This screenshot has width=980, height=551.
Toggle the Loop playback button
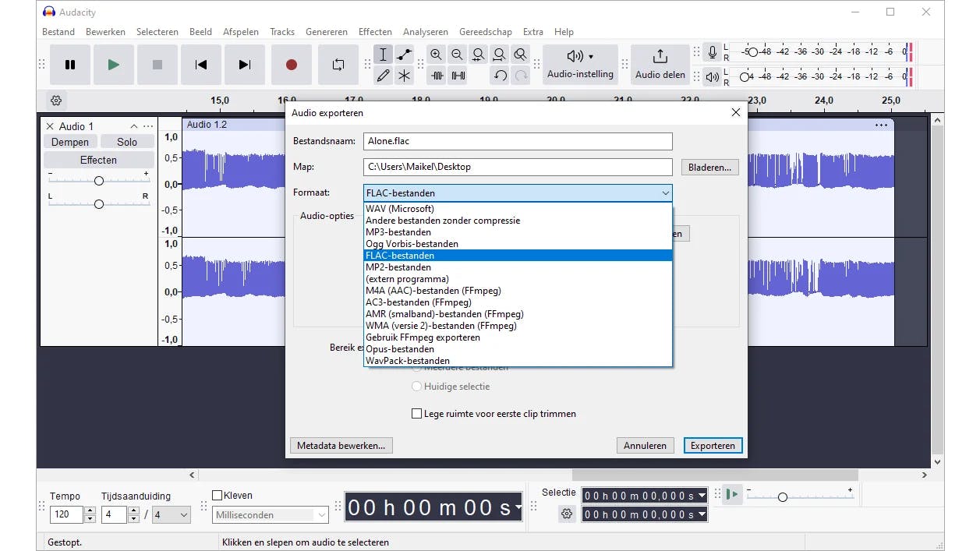[338, 65]
